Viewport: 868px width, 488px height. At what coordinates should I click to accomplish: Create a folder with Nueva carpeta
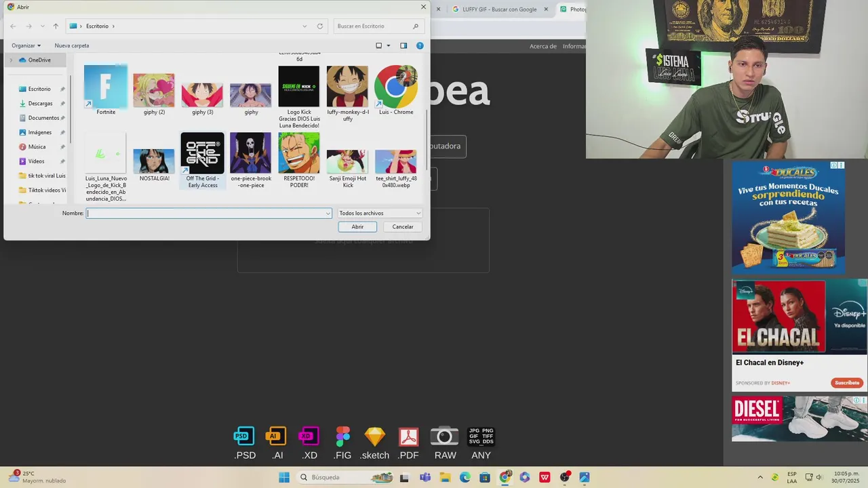(72, 45)
